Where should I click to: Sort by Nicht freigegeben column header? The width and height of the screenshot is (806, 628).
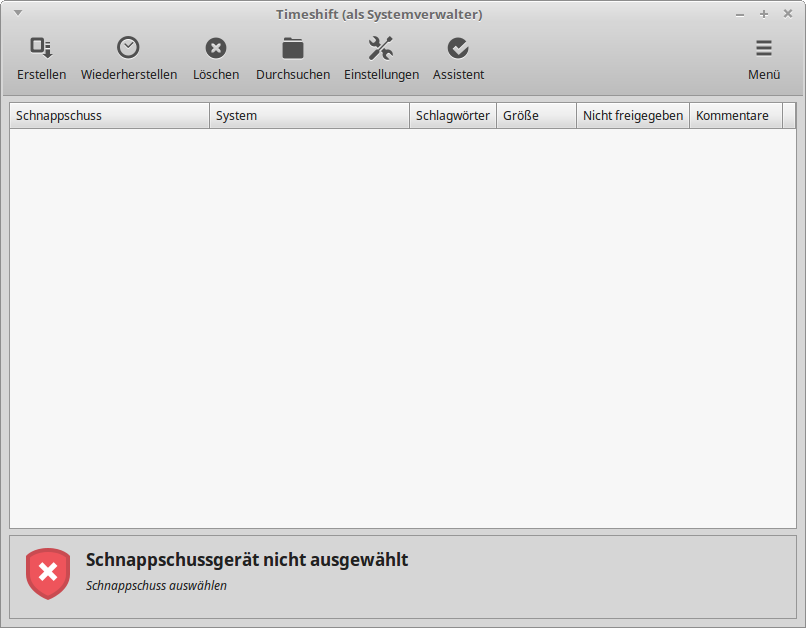click(633, 116)
